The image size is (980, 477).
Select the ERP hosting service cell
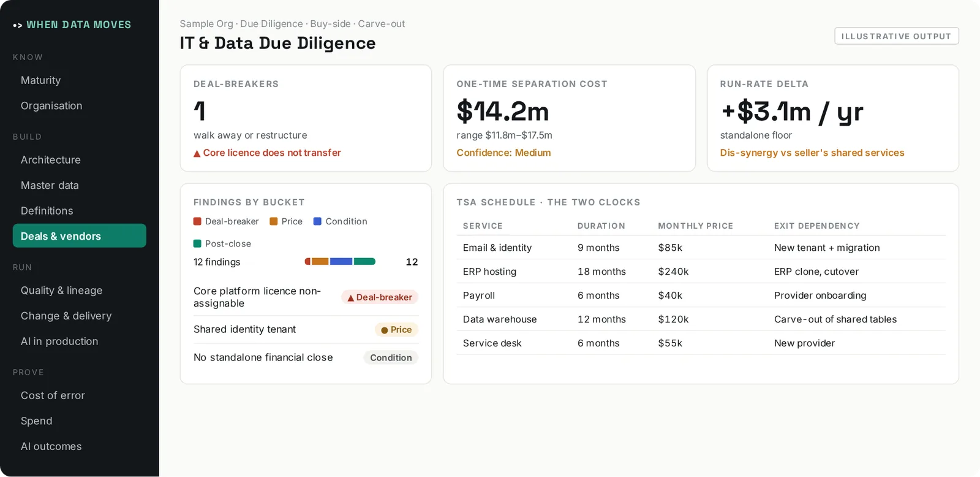[x=489, y=272]
